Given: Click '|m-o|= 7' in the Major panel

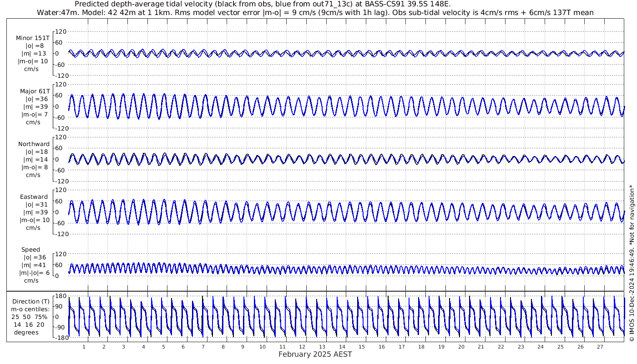Looking at the screenshot, I should (x=35, y=115).
